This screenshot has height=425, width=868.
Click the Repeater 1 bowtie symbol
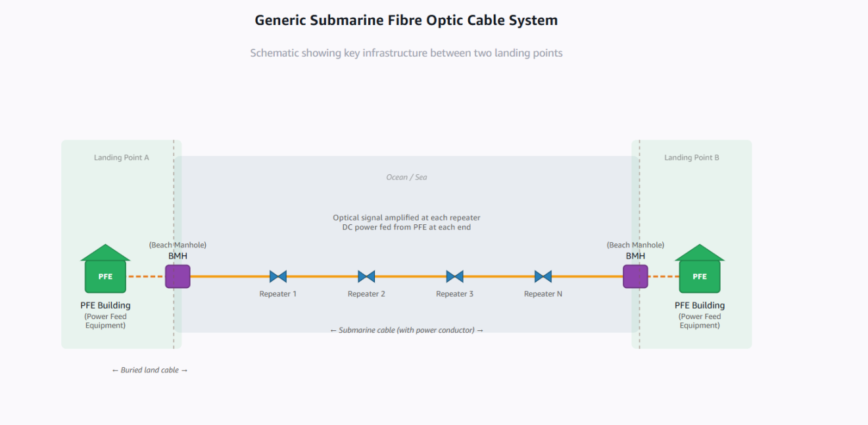coord(278,276)
